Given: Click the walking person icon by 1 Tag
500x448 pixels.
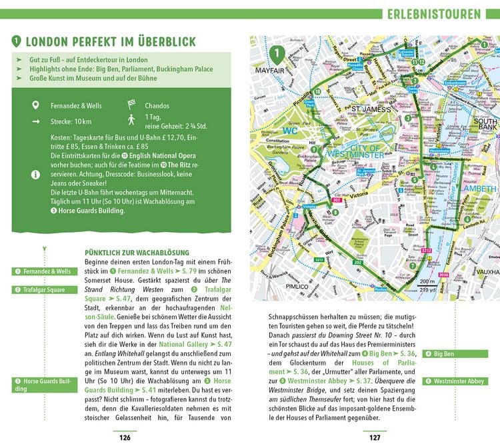Looking at the screenshot, I should (131, 119).
